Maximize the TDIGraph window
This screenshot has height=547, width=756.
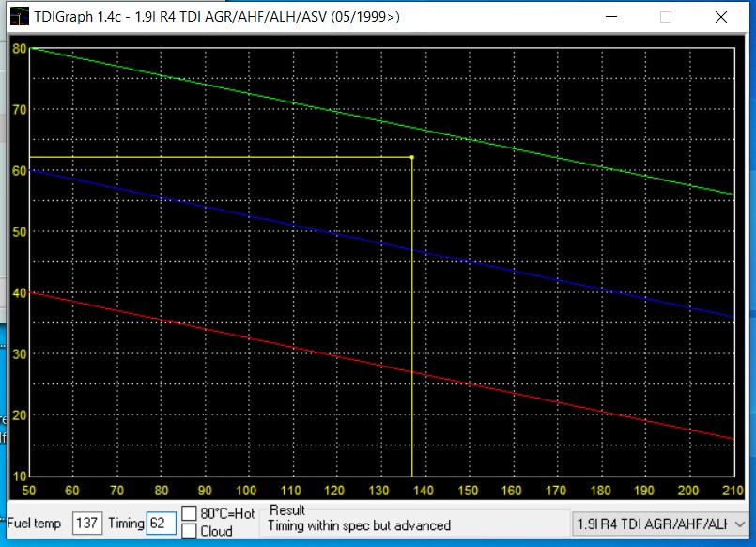[666, 17]
